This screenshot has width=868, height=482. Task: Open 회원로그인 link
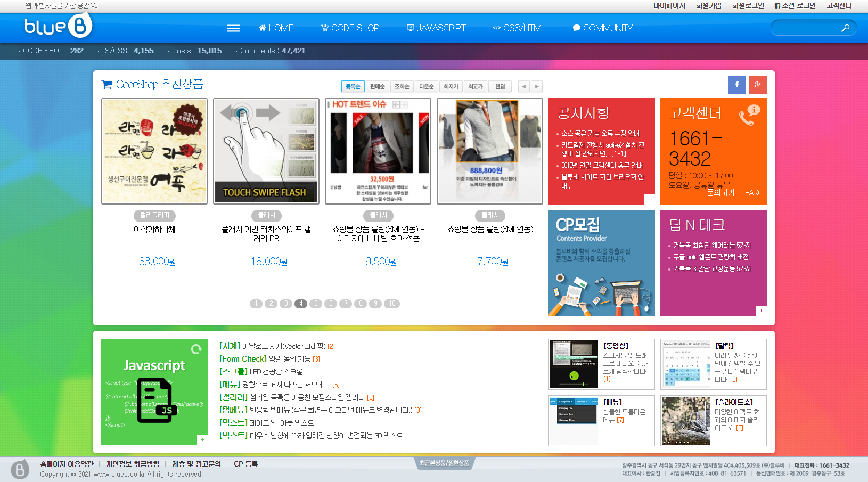[748, 5]
